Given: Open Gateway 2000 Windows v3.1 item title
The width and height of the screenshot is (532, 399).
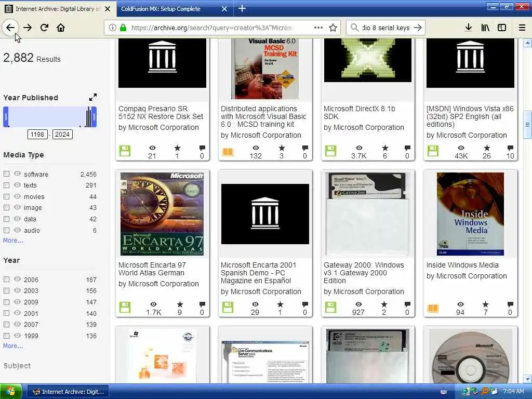Looking at the screenshot, I should (x=364, y=272).
